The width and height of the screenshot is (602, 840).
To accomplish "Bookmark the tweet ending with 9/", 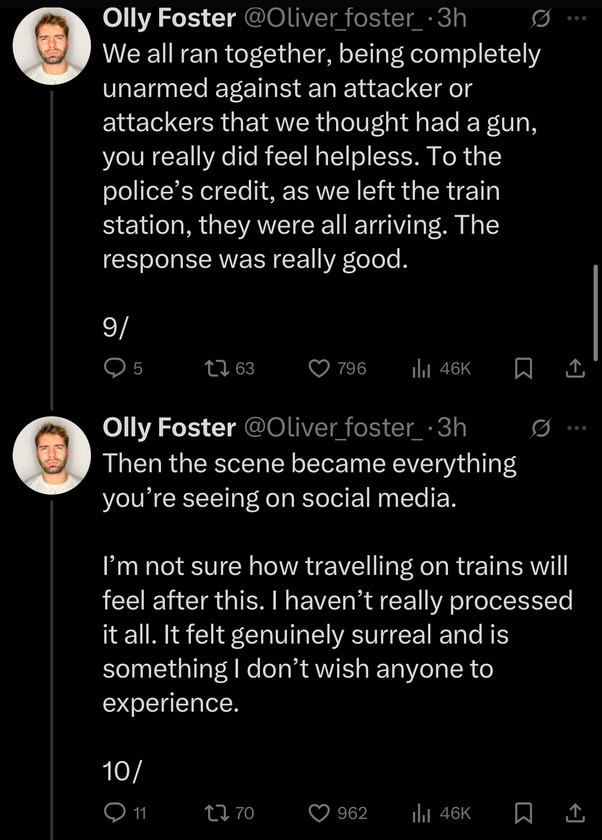I will pyautogui.click(x=521, y=369).
